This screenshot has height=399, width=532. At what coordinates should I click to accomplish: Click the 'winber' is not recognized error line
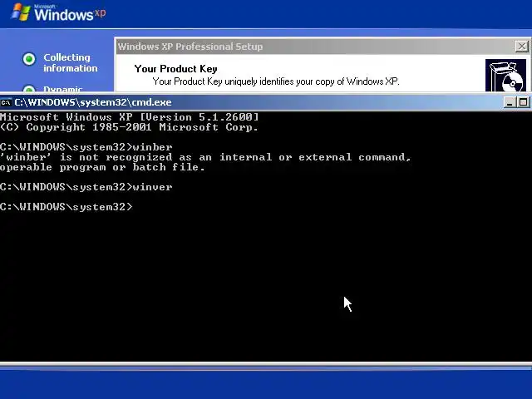(205, 157)
